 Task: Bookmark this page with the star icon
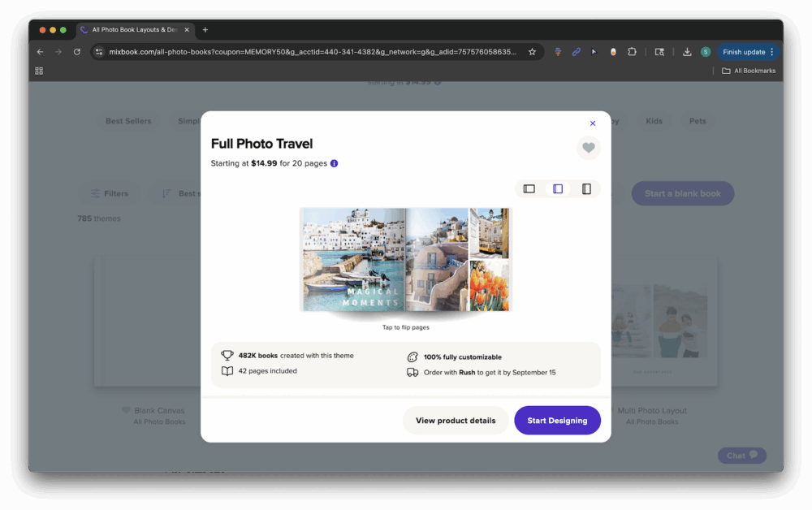[x=532, y=52]
